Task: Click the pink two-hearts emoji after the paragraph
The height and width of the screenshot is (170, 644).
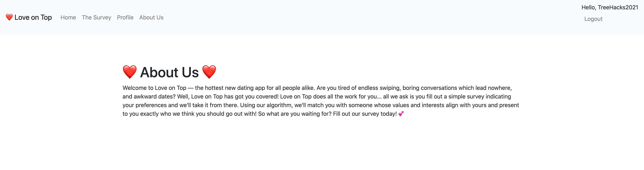Action: [x=401, y=114]
